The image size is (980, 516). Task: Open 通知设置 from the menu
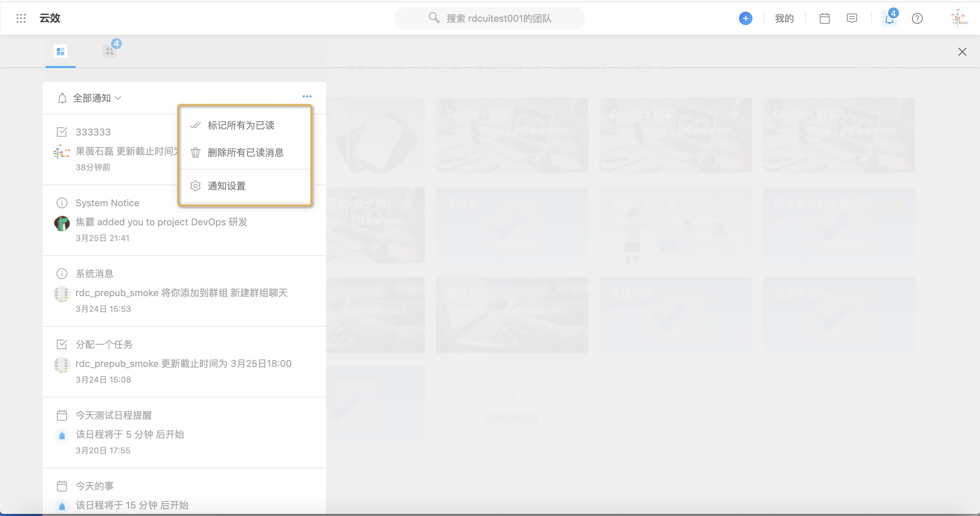click(x=246, y=186)
